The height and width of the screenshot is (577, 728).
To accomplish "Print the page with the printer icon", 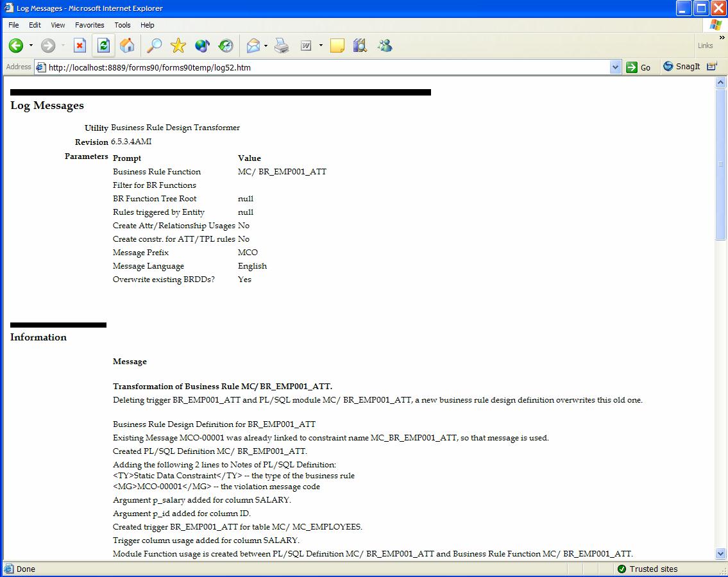I will click(x=282, y=46).
